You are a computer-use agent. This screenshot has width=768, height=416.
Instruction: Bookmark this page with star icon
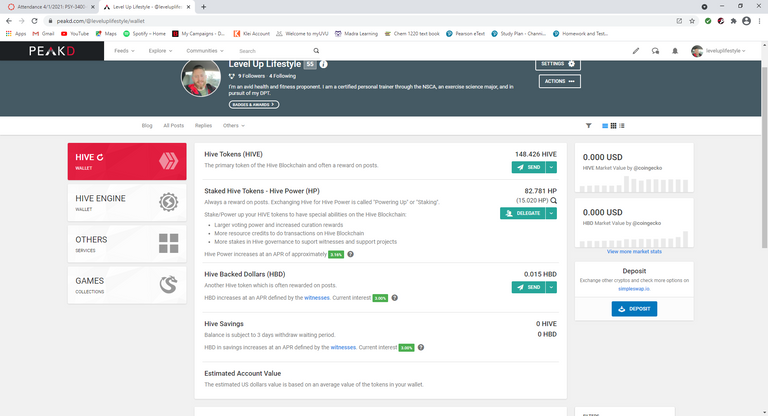[692, 21]
